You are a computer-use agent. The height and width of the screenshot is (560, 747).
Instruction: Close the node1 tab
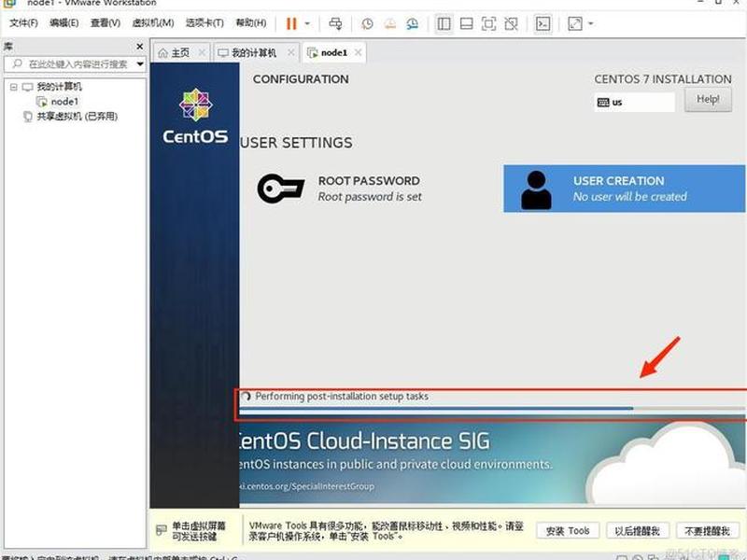pyautogui.click(x=359, y=52)
